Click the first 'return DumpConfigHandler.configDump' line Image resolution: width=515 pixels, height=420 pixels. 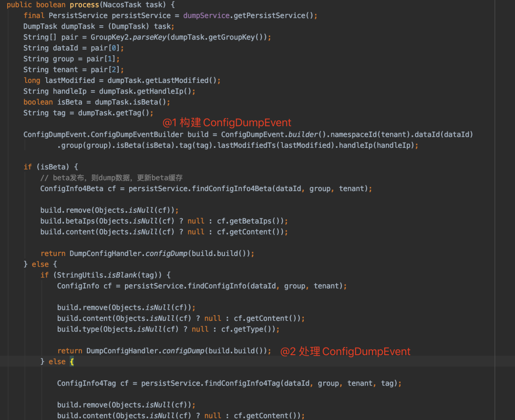[x=147, y=254]
